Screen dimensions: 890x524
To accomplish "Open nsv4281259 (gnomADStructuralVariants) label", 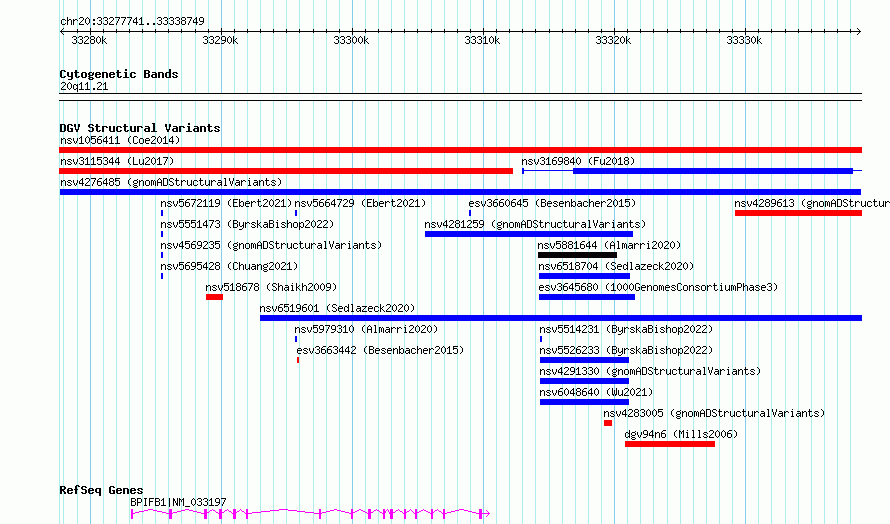I will (x=535, y=224).
